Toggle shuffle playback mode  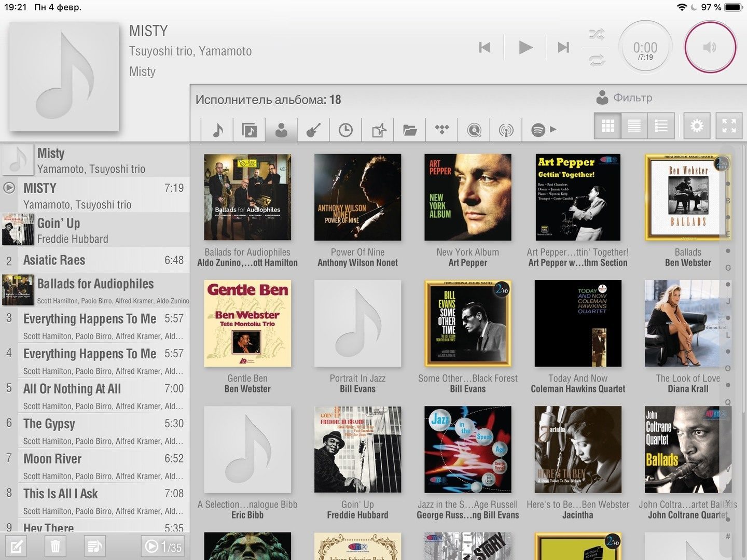click(597, 35)
